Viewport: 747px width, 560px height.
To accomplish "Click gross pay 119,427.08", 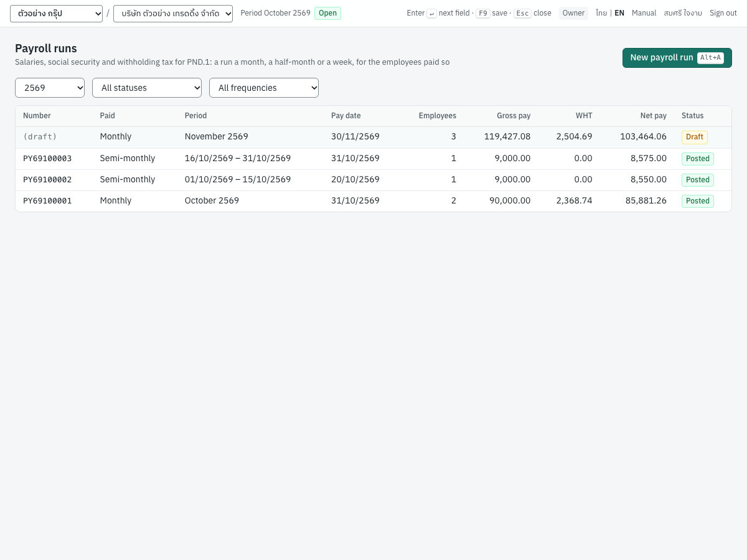I will click(x=507, y=137).
